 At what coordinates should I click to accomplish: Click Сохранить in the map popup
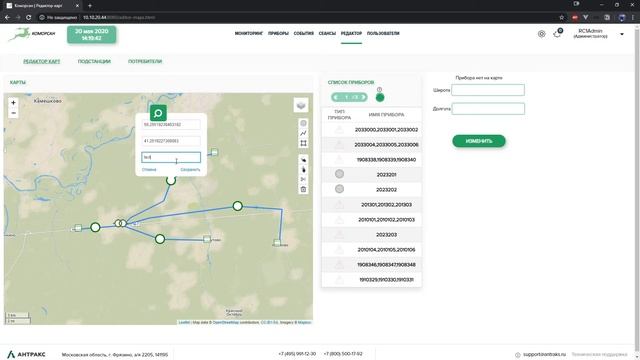coord(190,169)
